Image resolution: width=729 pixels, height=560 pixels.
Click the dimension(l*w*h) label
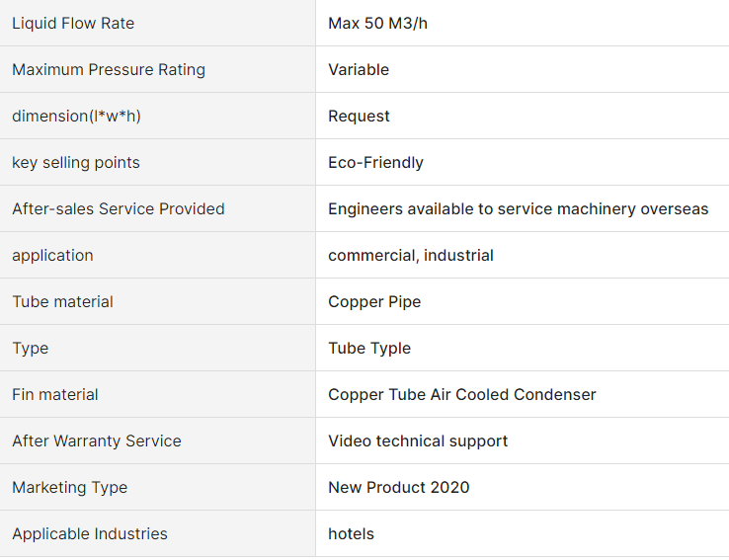pyautogui.click(x=76, y=117)
